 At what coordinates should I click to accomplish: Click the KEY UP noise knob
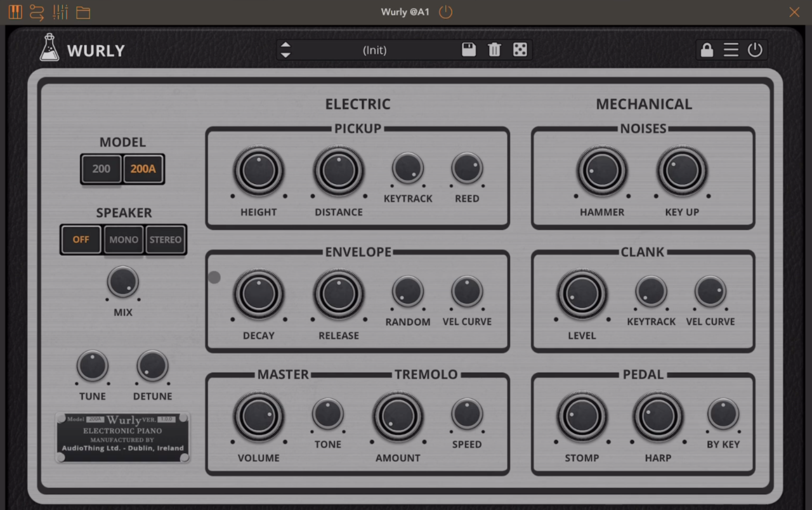683,171
